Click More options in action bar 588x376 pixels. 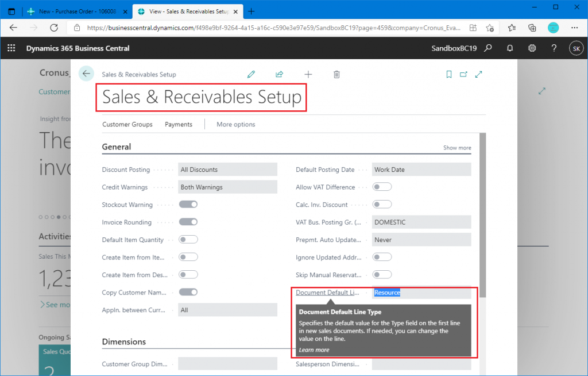pyautogui.click(x=236, y=124)
